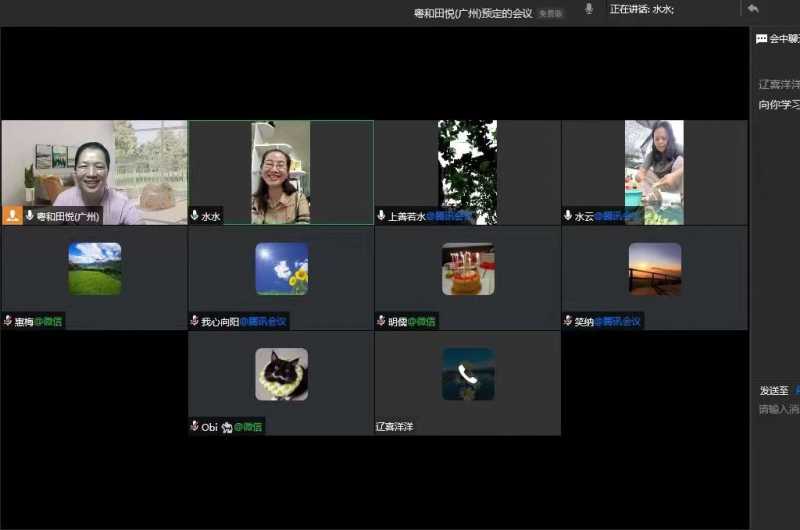Click the mic icon next to 水云
The image size is (800, 530).
click(x=568, y=215)
